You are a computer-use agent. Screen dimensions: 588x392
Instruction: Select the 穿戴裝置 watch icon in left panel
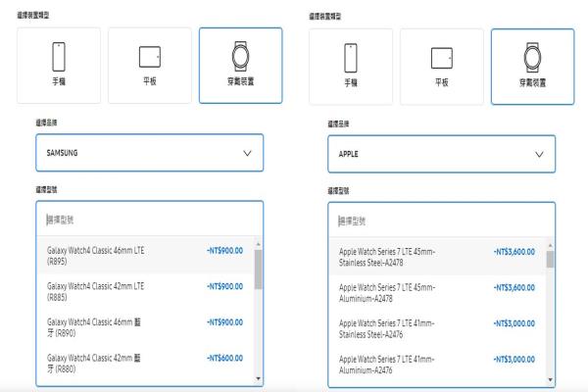coord(240,56)
